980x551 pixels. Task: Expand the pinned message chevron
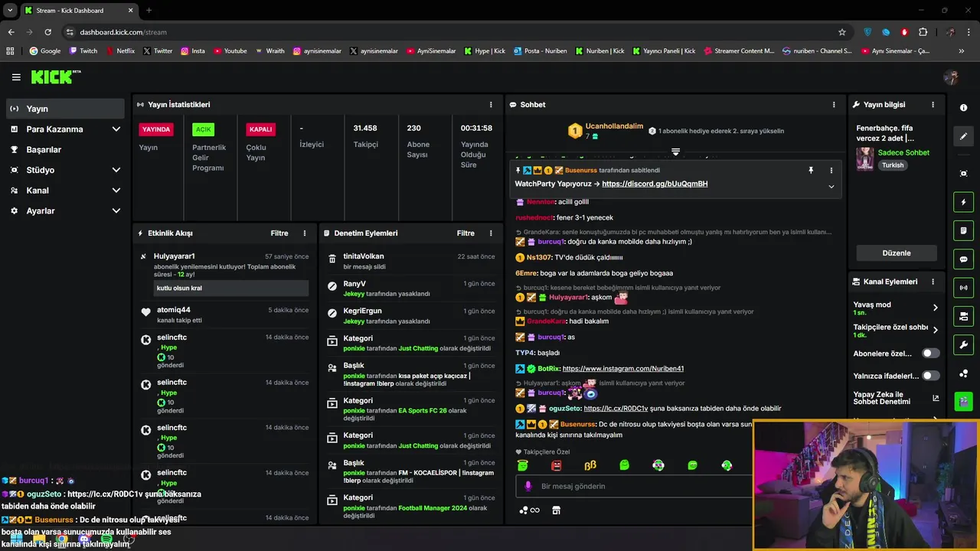pos(831,187)
